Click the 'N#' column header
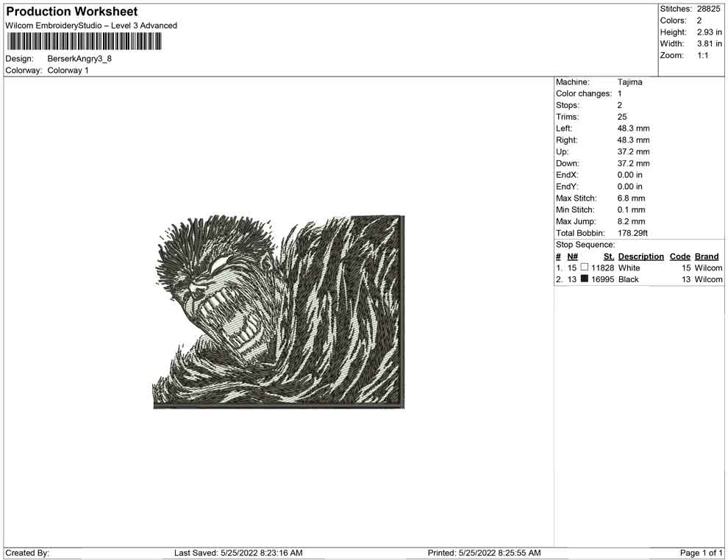 pyautogui.click(x=572, y=256)
